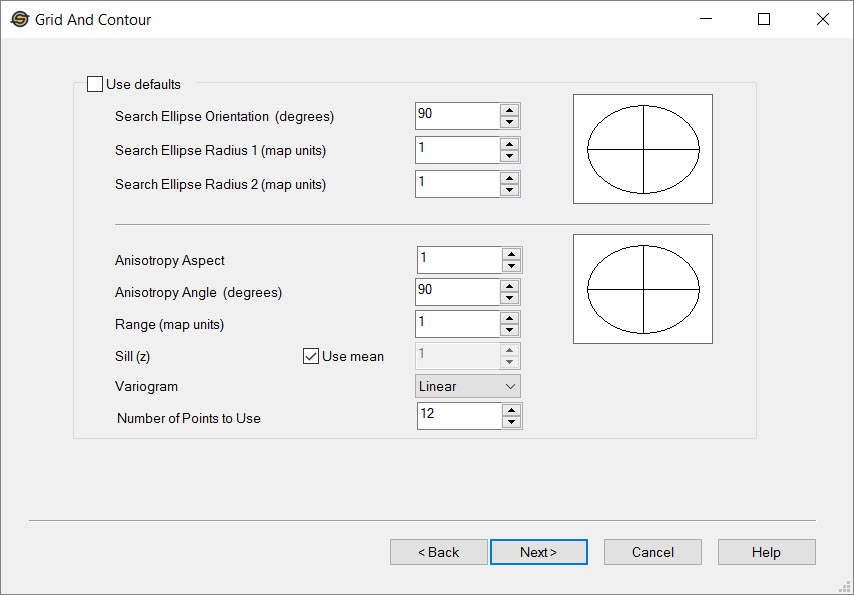Go to previous step with Back button

(438, 552)
